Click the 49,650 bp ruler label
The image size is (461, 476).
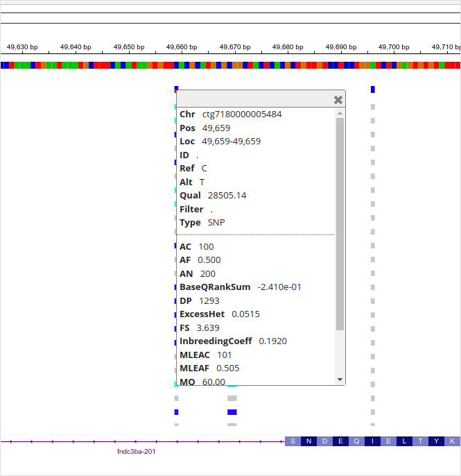pos(129,47)
